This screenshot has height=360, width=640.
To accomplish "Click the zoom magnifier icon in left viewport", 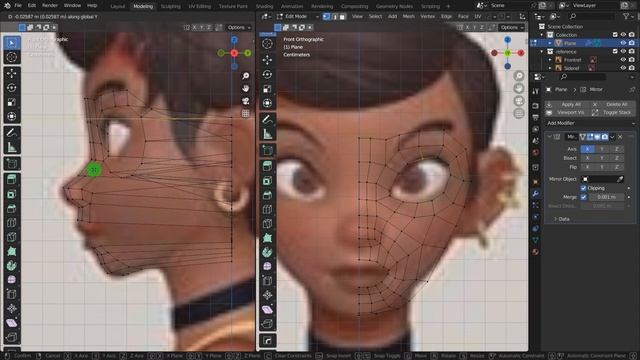I will pyautogui.click(x=245, y=76).
